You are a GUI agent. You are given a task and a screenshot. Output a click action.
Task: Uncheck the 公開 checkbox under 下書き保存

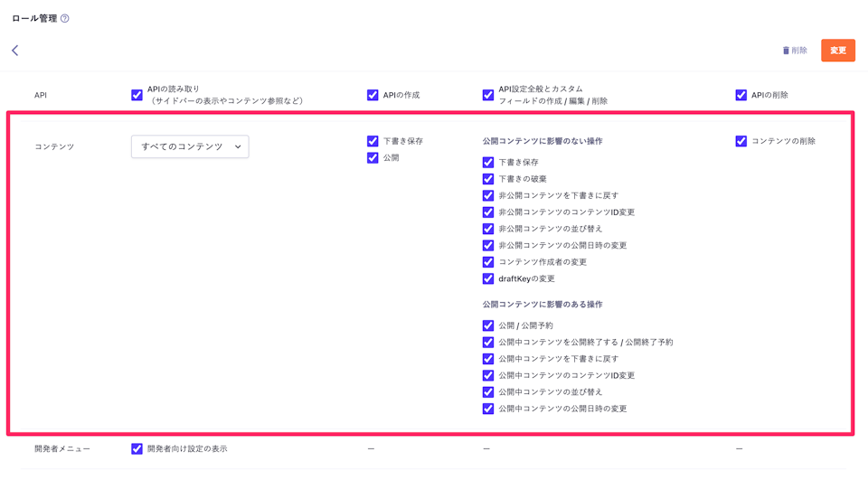coord(373,157)
